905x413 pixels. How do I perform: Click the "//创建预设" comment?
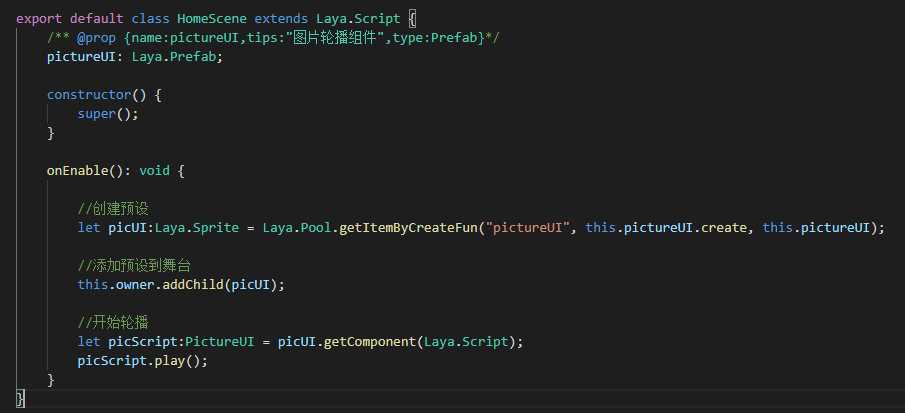(114, 208)
